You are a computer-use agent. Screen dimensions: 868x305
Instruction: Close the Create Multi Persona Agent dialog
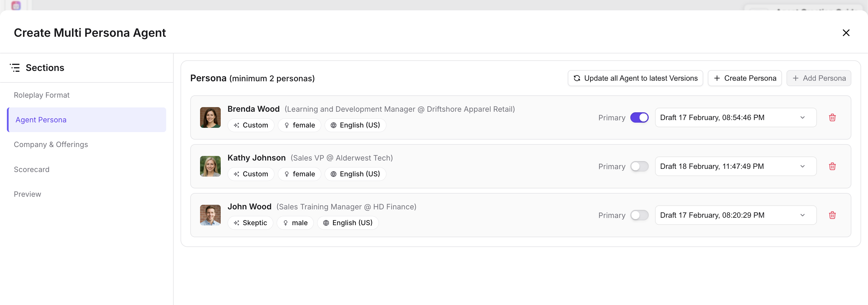tap(846, 33)
